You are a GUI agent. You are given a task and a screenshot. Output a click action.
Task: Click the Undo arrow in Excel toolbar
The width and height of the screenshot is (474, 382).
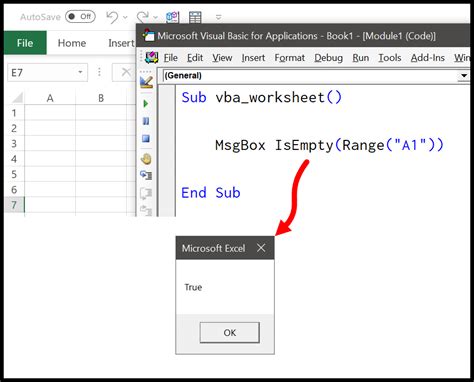tap(112, 17)
